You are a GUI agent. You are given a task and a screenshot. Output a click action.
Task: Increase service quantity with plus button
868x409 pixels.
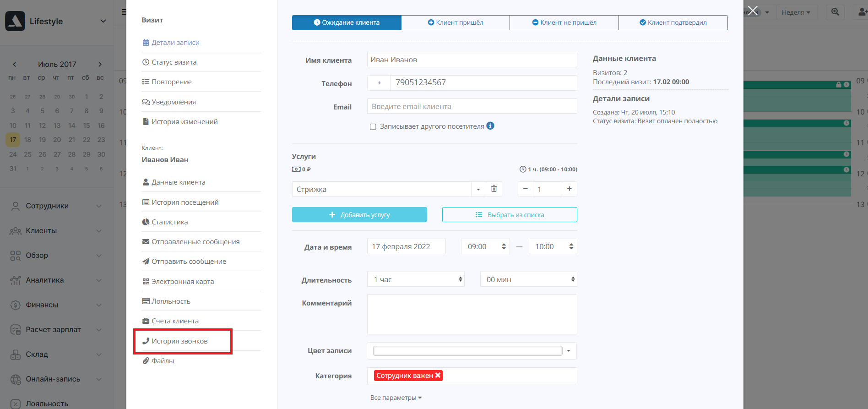click(x=569, y=189)
